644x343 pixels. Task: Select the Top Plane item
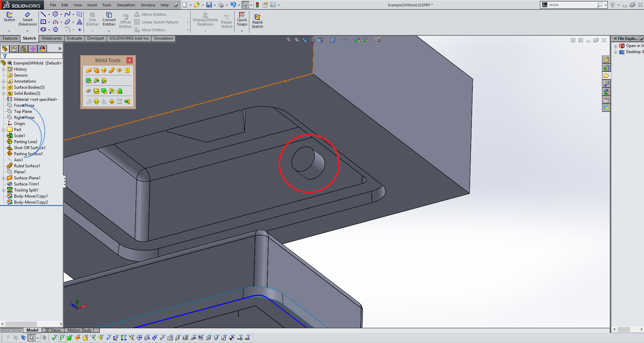point(23,112)
